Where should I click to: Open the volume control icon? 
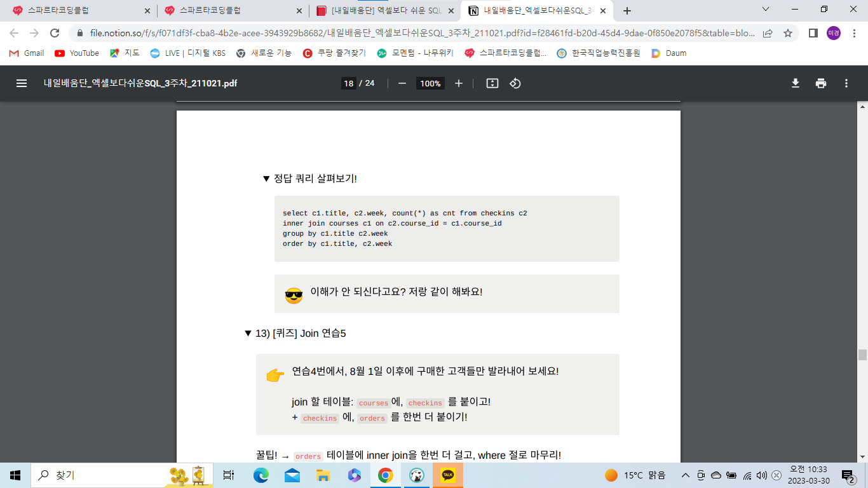coord(761,475)
